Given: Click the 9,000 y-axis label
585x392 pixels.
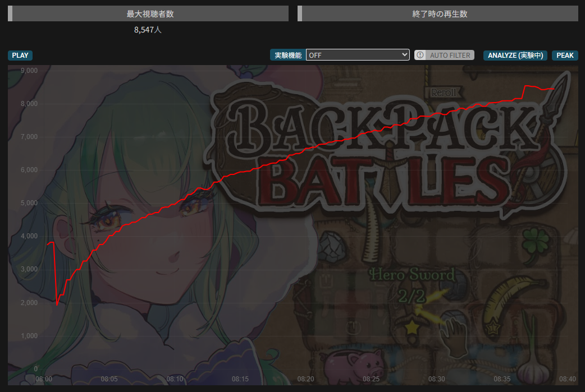Looking at the screenshot, I should click(29, 71).
